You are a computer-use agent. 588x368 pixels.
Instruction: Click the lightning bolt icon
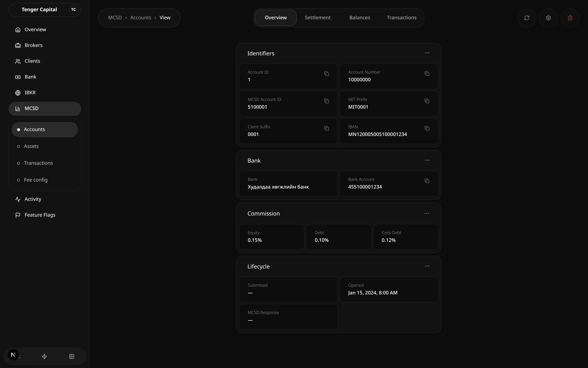tap(44, 357)
